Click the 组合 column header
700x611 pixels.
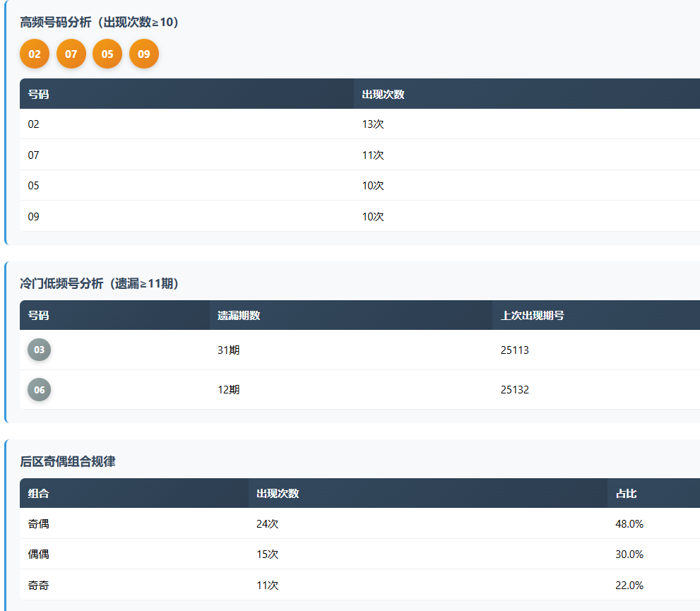click(x=38, y=494)
